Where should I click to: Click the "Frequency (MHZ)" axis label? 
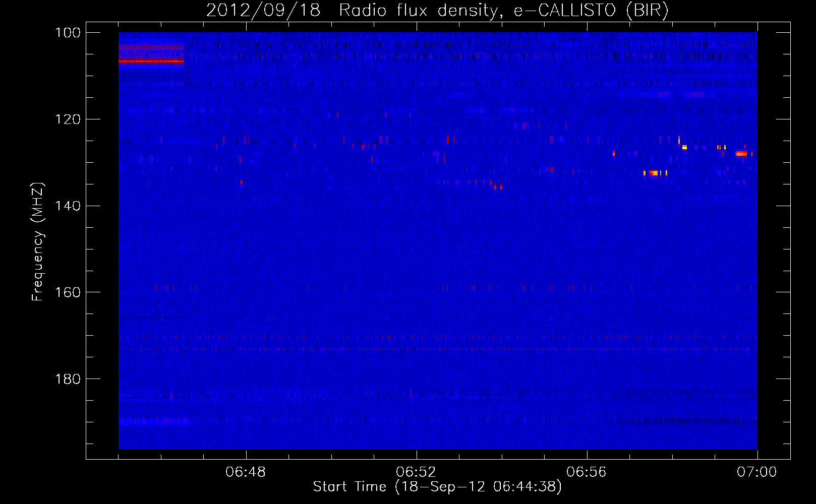pos(38,242)
